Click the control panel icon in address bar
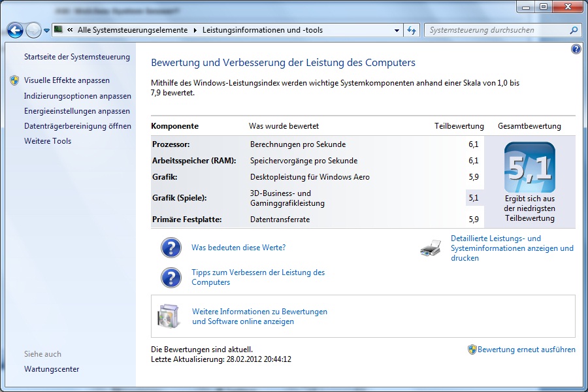The width and height of the screenshot is (588, 392). (58, 29)
